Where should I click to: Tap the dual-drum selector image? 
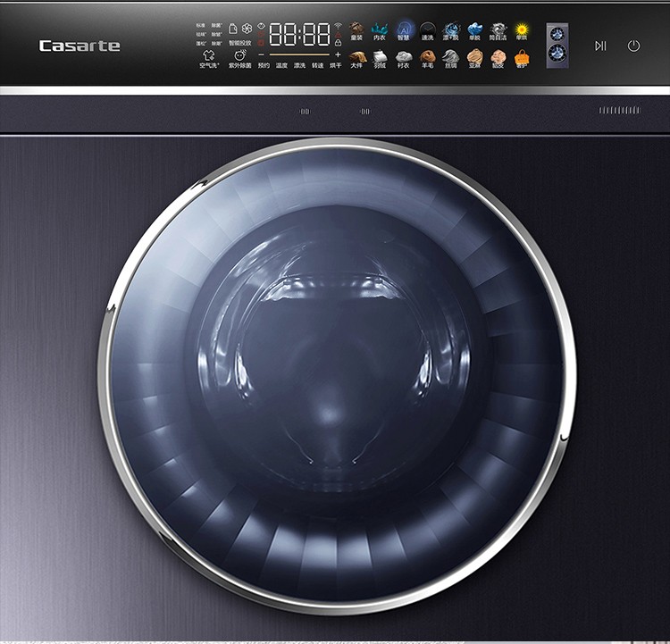click(x=557, y=44)
